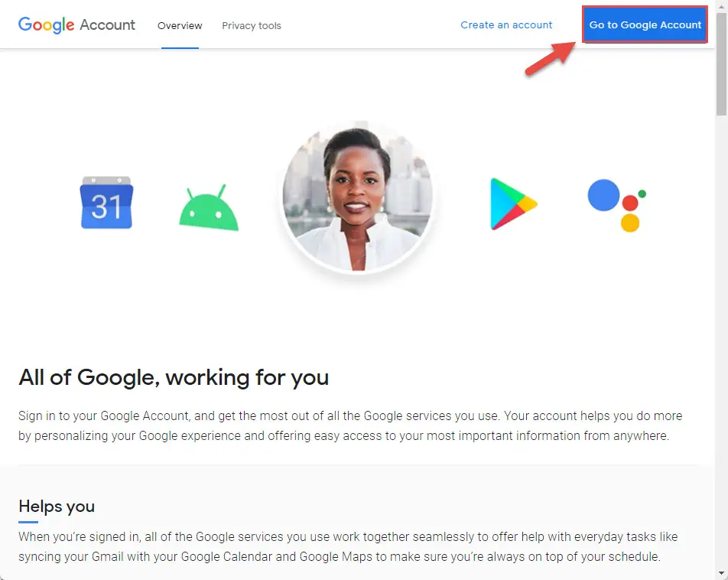728x580 pixels.
Task: Click the Account text beside Google logo
Action: point(107,24)
